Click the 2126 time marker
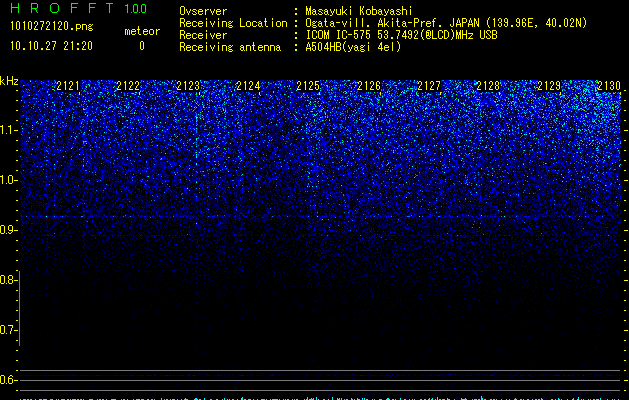 click(369, 86)
